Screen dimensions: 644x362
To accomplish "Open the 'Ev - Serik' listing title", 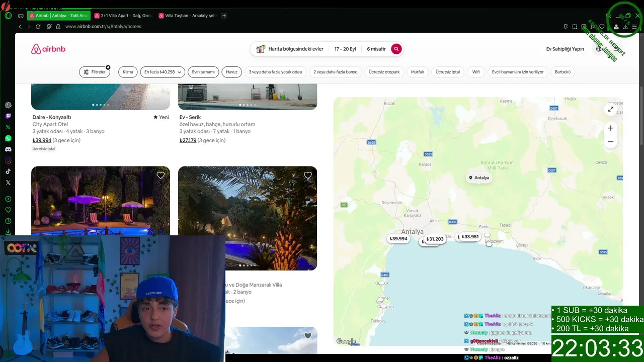I will pyautogui.click(x=190, y=117).
